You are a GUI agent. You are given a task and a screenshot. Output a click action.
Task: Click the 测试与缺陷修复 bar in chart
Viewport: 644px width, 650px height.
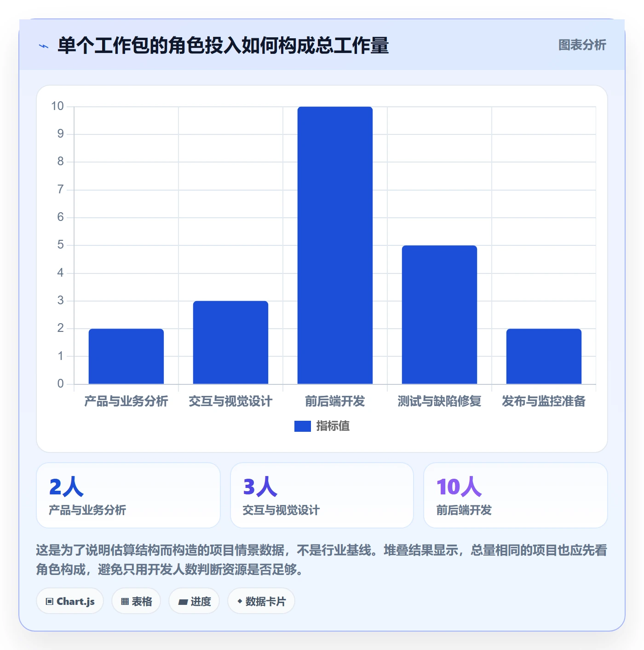439,315
